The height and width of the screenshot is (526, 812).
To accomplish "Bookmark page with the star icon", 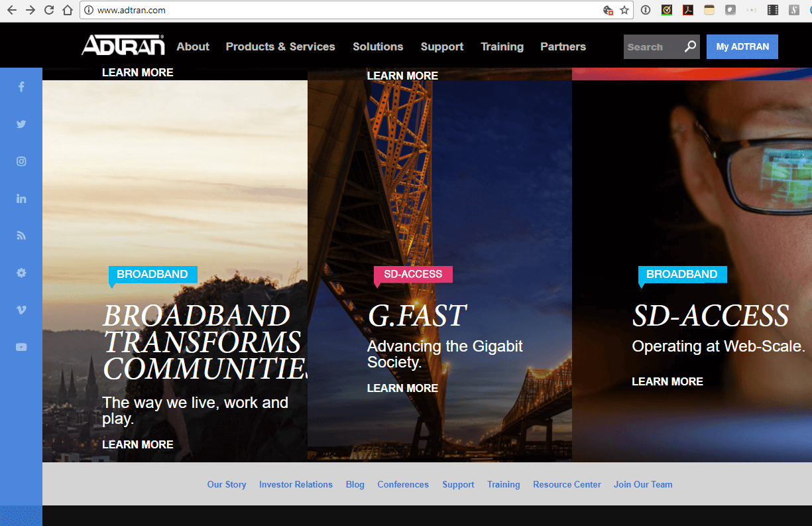I will click(x=624, y=10).
